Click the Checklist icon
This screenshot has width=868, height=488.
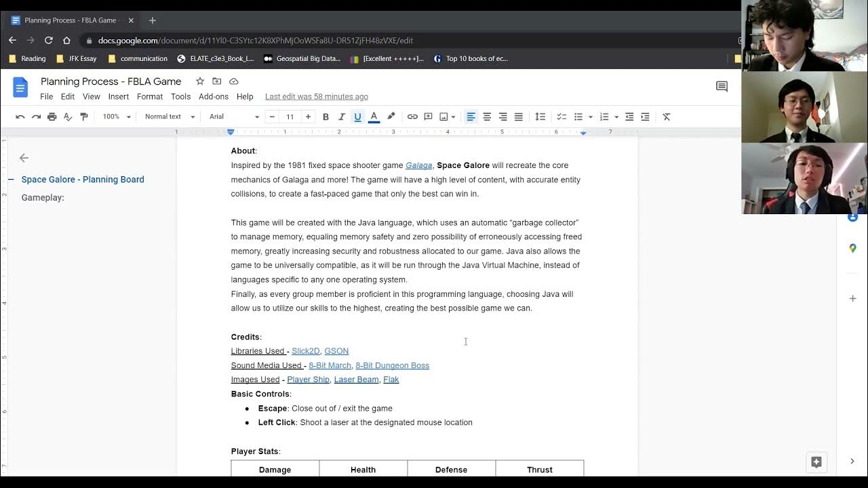(x=561, y=117)
